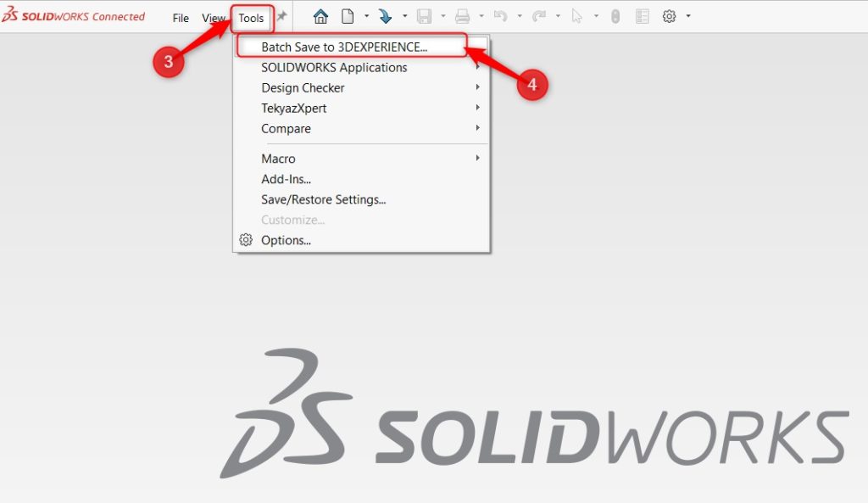Expand the Options gear dropdown arrow

[688, 16]
